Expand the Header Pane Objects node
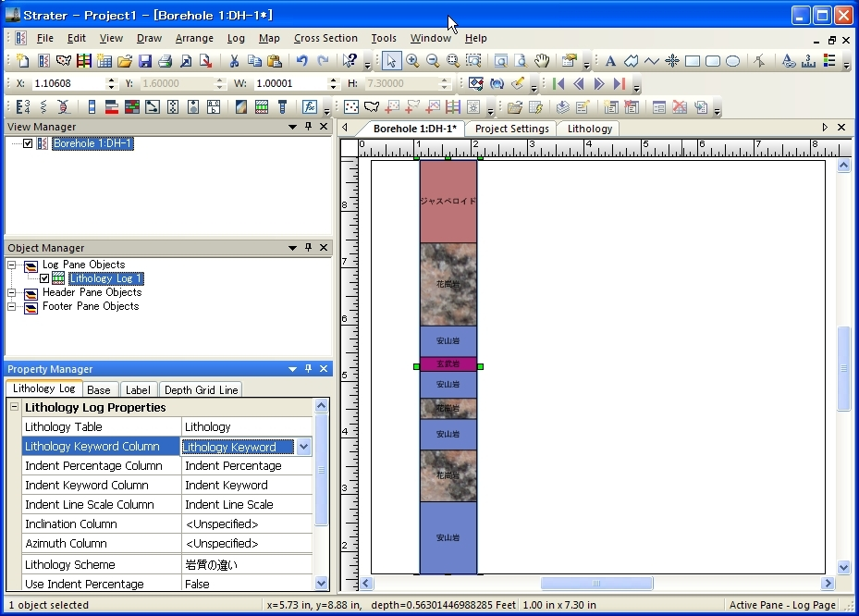The image size is (859, 616). (x=13, y=293)
